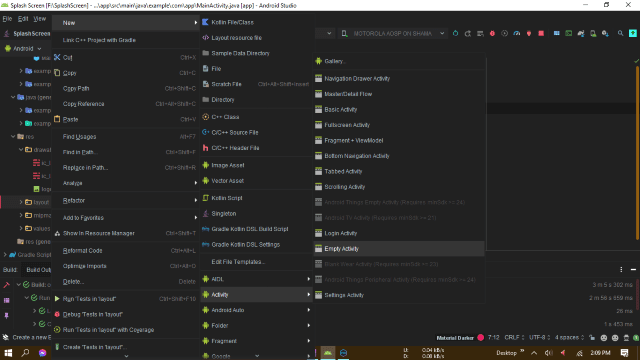The width and height of the screenshot is (640, 360).
Task: Open the notification center in taskbar
Action: pyautogui.click(x=624, y=353)
